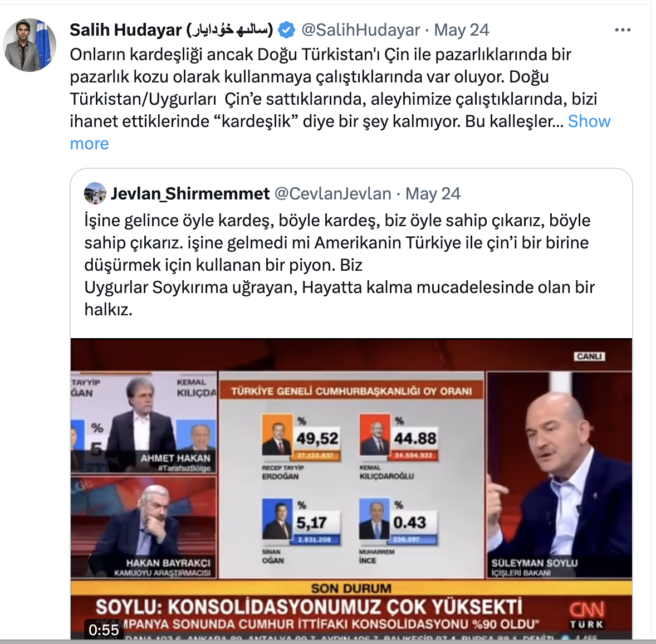The height and width of the screenshot is (644, 656).
Task: Click the main tweet text about Doğu Türkistan
Action: [x=340, y=99]
